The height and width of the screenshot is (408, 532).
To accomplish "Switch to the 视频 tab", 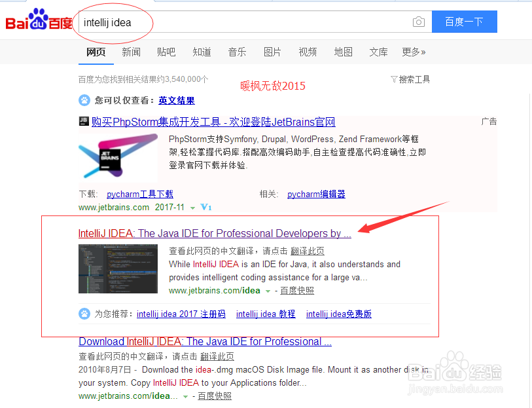I will click(308, 52).
